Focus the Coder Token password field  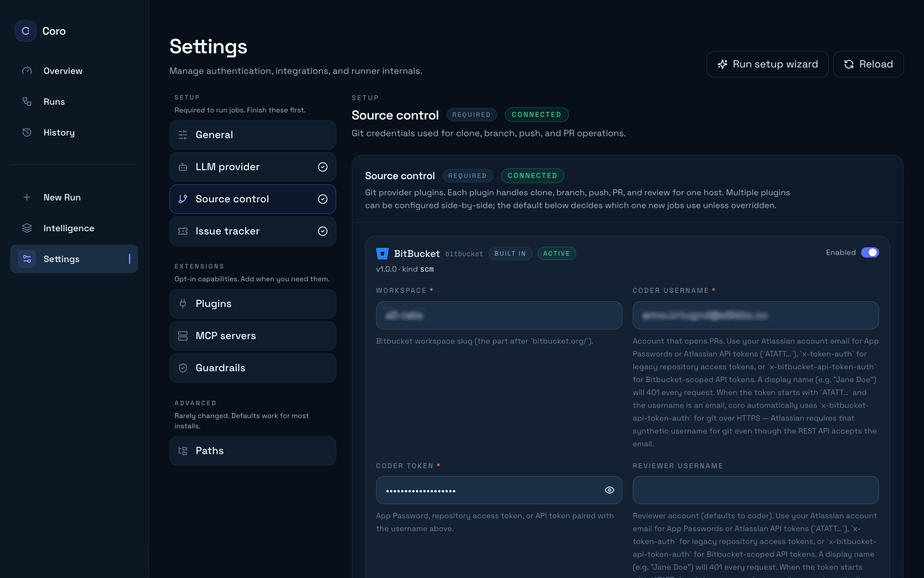(x=499, y=490)
